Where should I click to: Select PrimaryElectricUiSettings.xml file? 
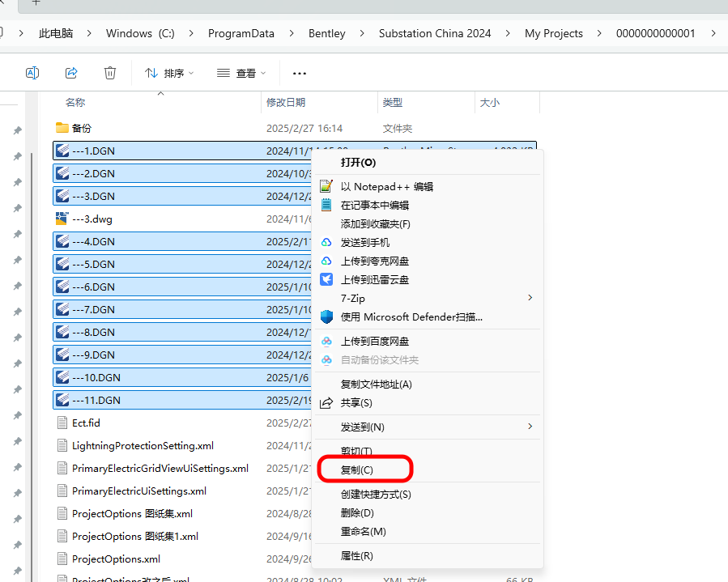[139, 491]
